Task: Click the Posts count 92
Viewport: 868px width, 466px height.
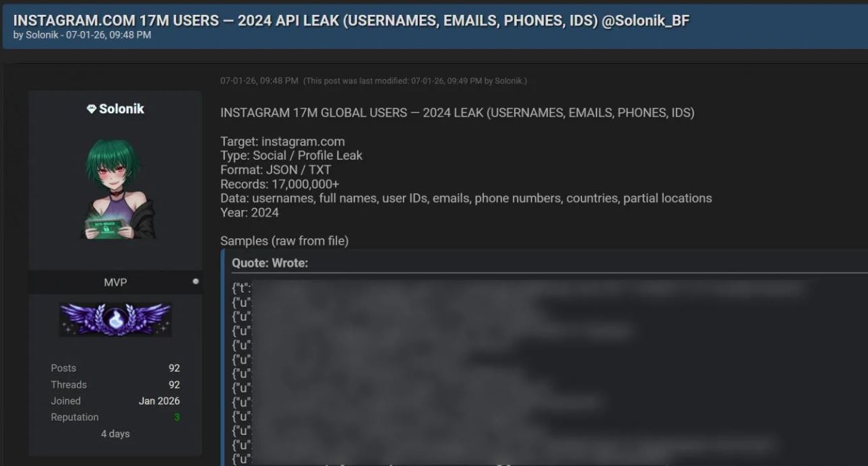Action: [x=174, y=368]
